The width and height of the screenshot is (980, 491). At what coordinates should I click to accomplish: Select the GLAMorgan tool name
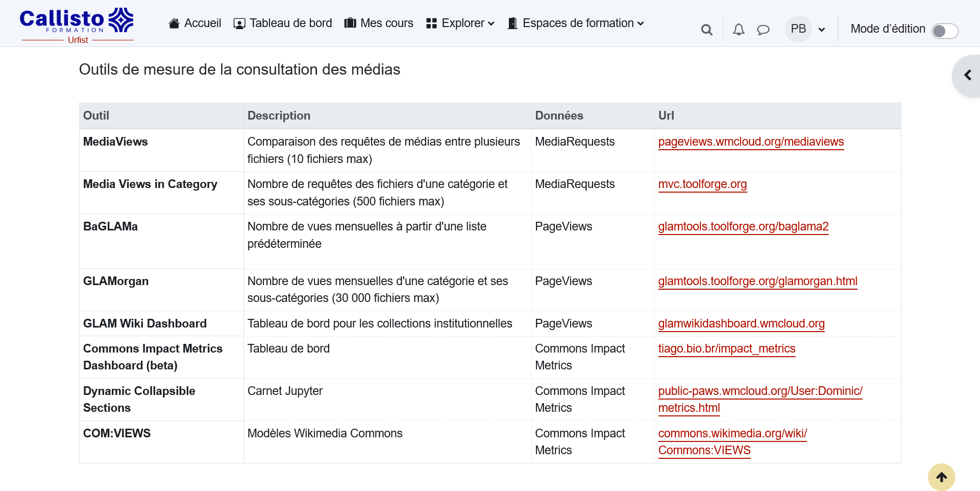(x=116, y=282)
